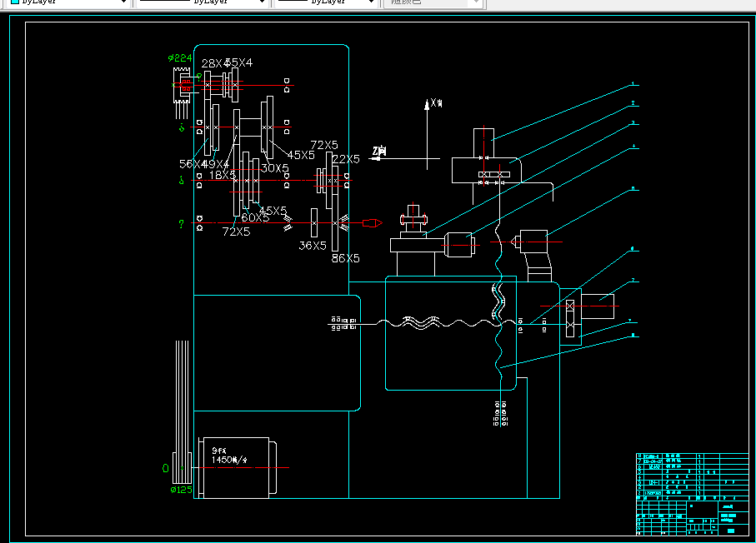The height and width of the screenshot is (543, 756).
Task: Click the X-direction axis label
Action: 436,102
